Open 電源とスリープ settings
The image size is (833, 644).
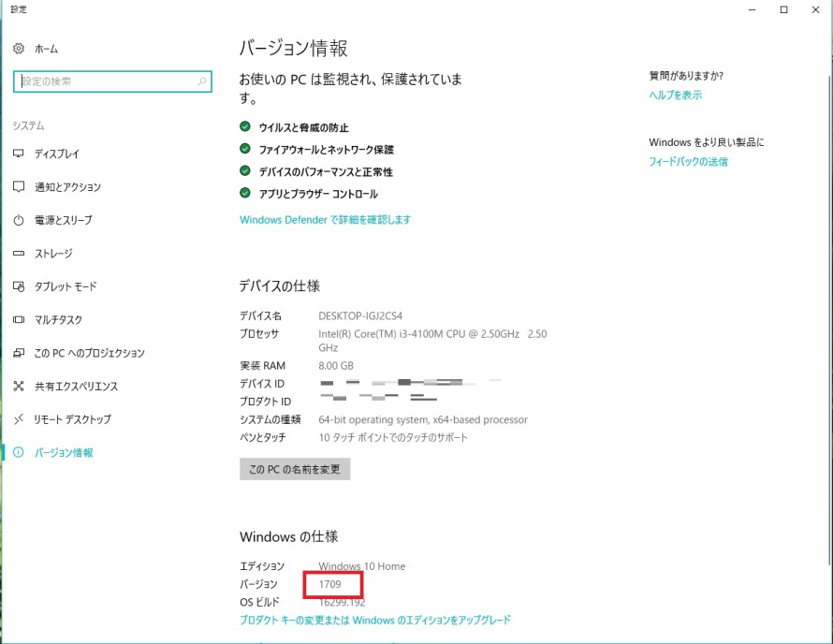[x=64, y=220]
